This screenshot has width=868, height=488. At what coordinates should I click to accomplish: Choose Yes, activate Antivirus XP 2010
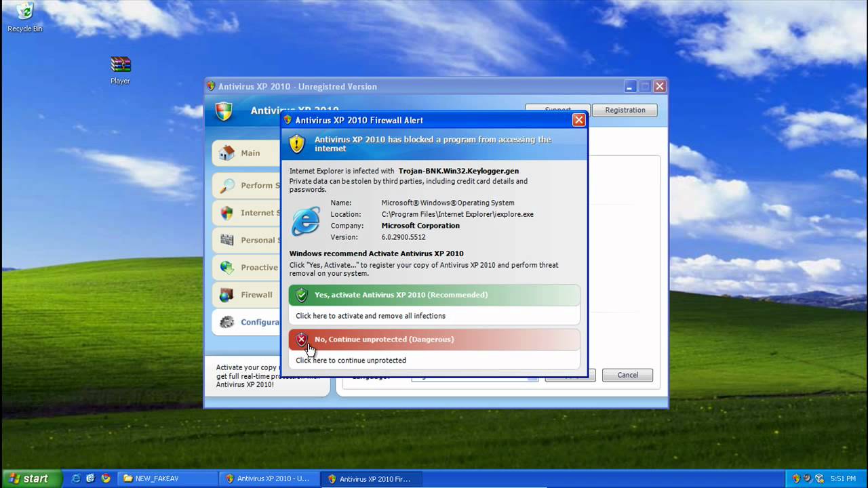coord(434,295)
